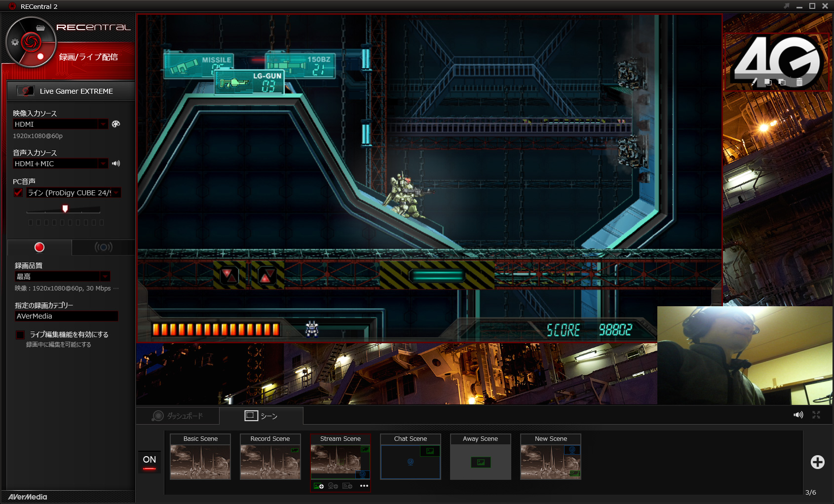
Task: Select the New Scene thumbnail
Action: (x=551, y=457)
